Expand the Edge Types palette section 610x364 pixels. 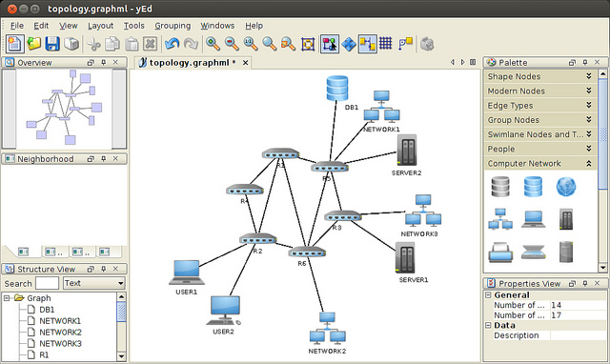coord(540,106)
